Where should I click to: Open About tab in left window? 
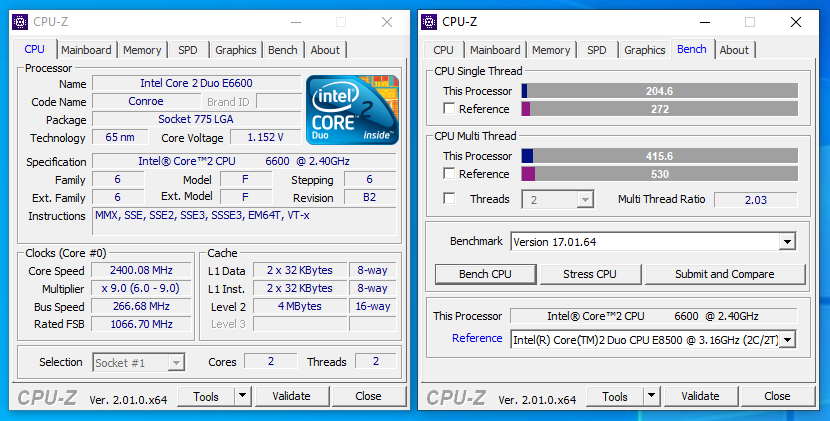(x=325, y=50)
